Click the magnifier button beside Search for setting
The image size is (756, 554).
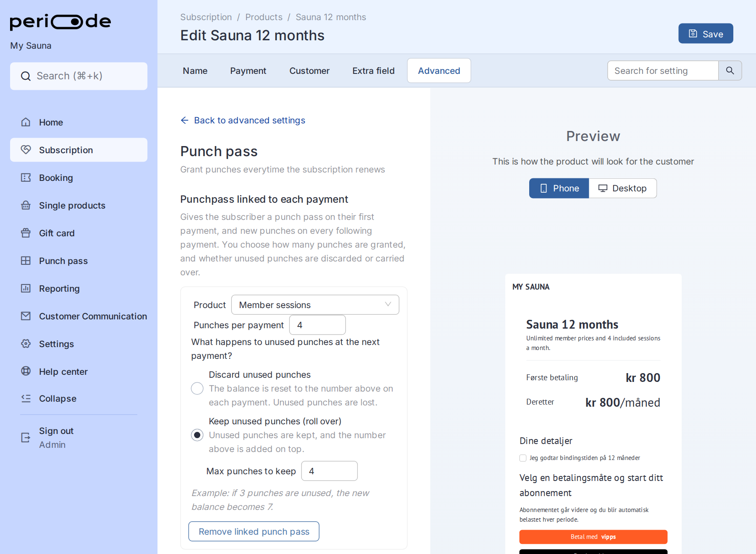tap(730, 71)
